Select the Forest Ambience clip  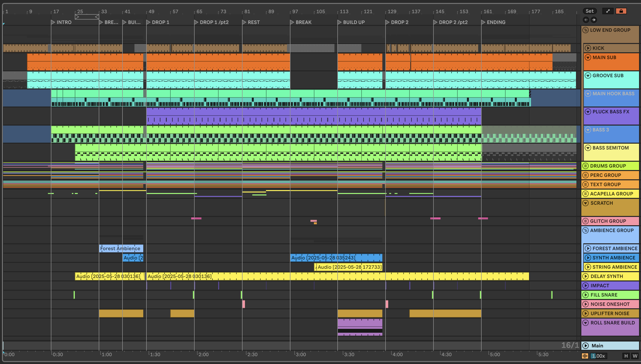pos(121,248)
